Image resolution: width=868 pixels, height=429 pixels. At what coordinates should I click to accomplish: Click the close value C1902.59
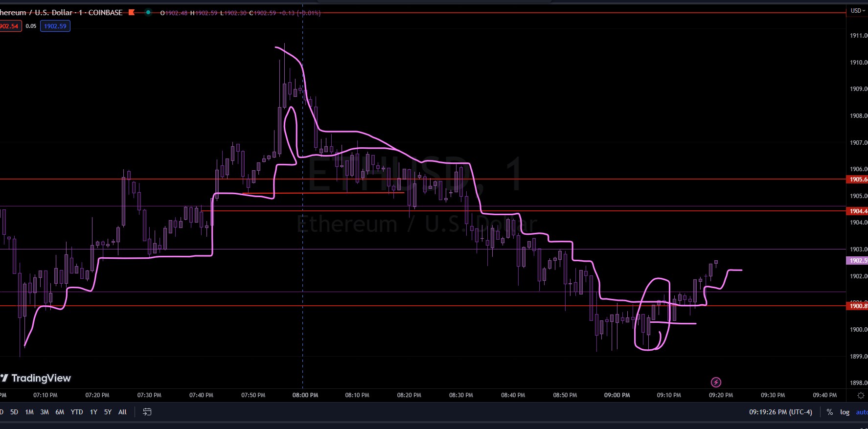click(263, 13)
